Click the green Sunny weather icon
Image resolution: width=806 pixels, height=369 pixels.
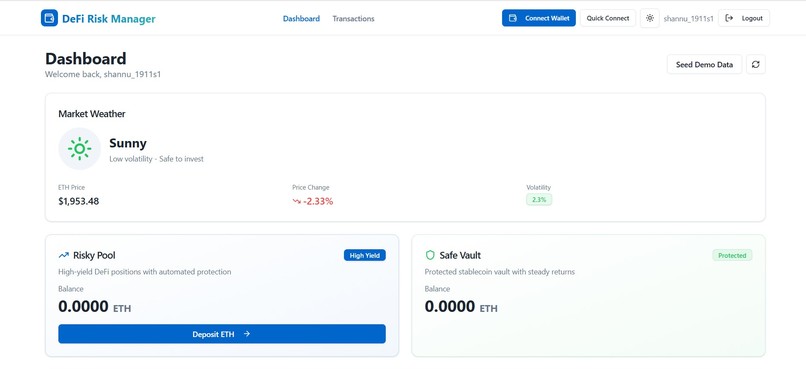click(x=80, y=149)
